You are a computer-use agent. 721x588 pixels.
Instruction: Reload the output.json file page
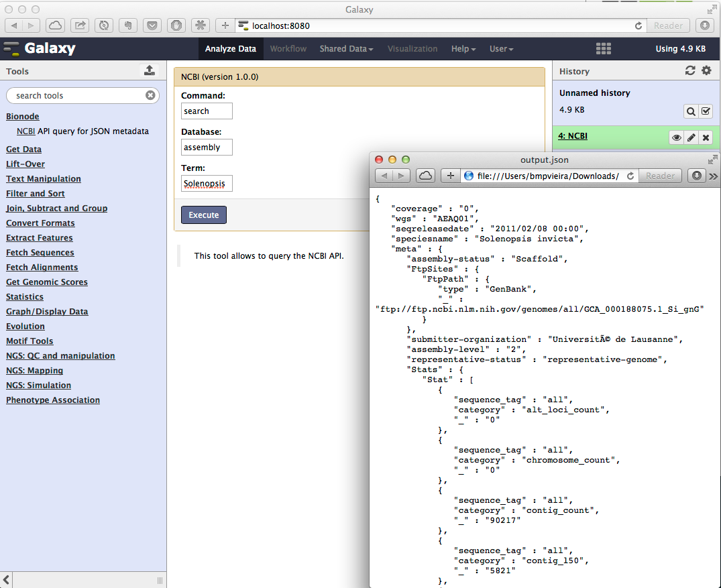coord(630,176)
